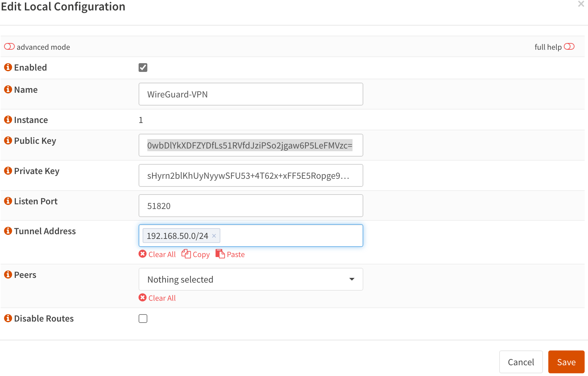Click inside the WireGuard-VPN name field

(251, 94)
